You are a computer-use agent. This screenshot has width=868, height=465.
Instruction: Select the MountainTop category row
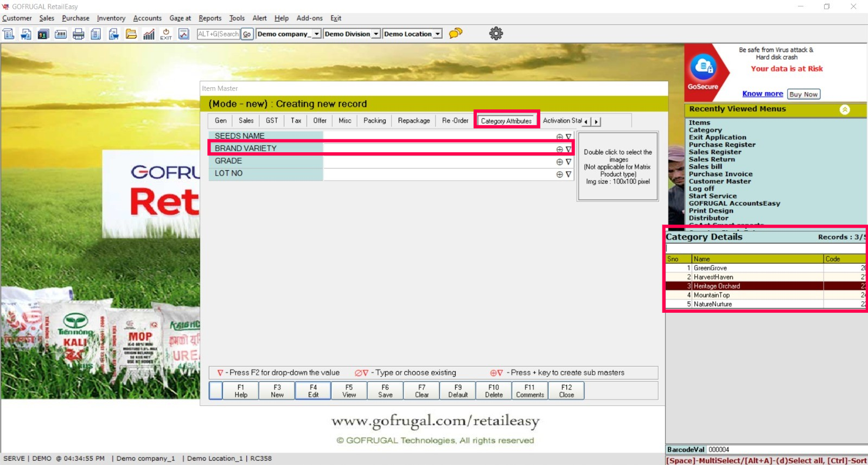click(765, 295)
